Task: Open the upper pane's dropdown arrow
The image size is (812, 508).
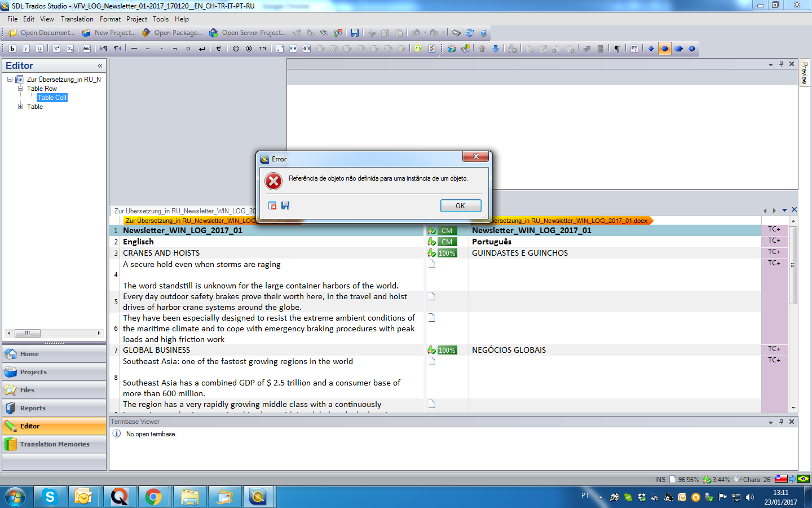Action: [x=770, y=64]
